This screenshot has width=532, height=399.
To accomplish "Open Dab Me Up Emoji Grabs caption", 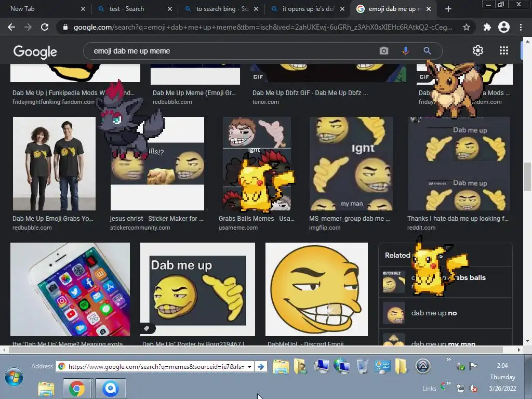I will pos(52,219).
